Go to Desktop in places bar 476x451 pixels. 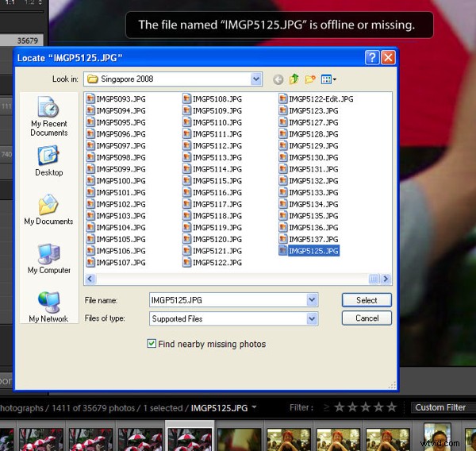[x=48, y=161]
